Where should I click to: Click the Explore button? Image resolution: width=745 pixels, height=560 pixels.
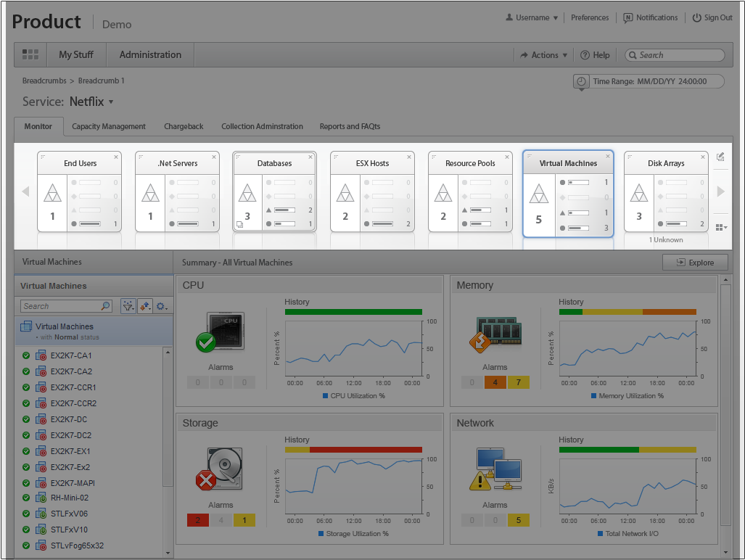click(695, 263)
